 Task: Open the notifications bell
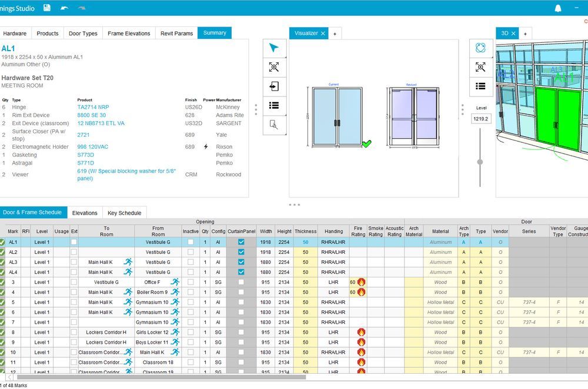point(558,8)
